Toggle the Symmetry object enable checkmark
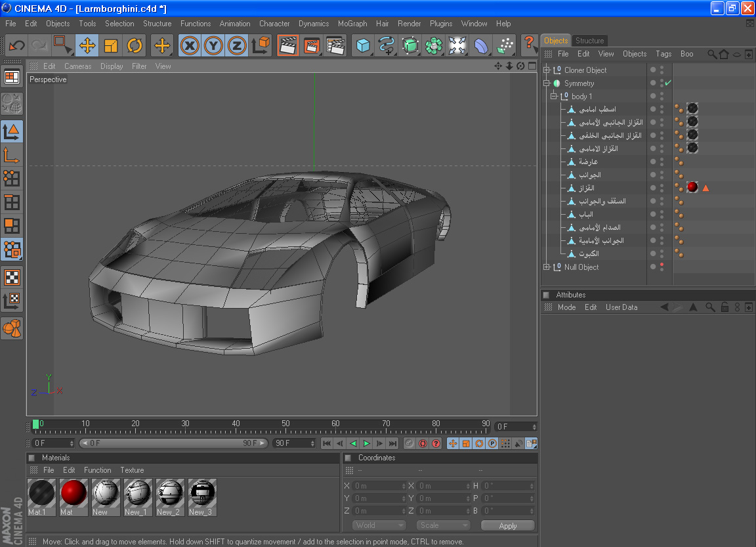The image size is (756, 547). coord(668,83)
